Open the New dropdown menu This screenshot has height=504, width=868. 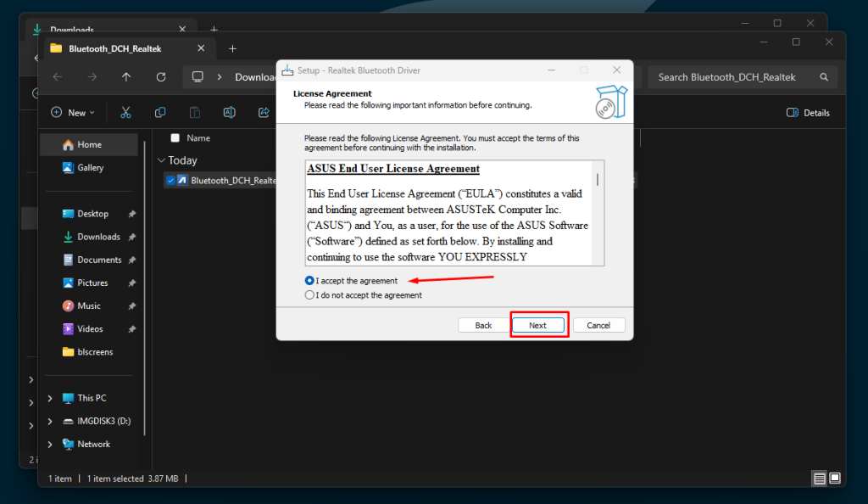coord(74,112)
